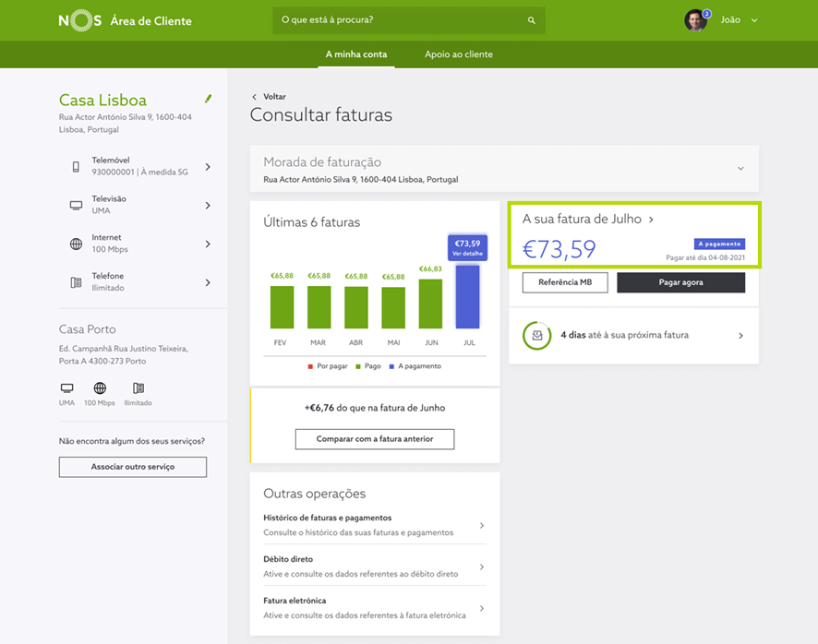Image resolution: width=818 pixels, height=644 pixels.
Task: Select the MAR invoice bar
Action: (319, 307)
